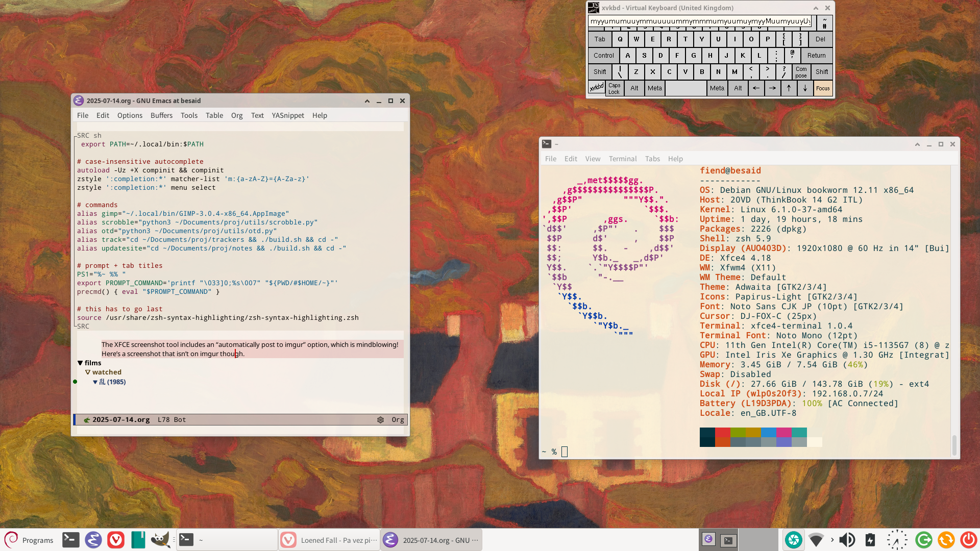Launch the terminal from the panel launcher
This screenshot has width=980, height=551.
pyautogui.click(x=70, y=540)
